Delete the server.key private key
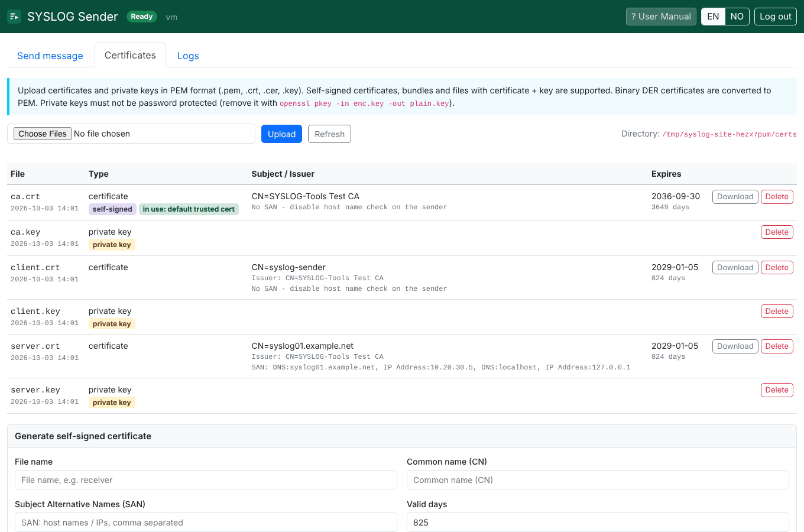804x532 pixels. pyautogui.click(x=777, y=390)
